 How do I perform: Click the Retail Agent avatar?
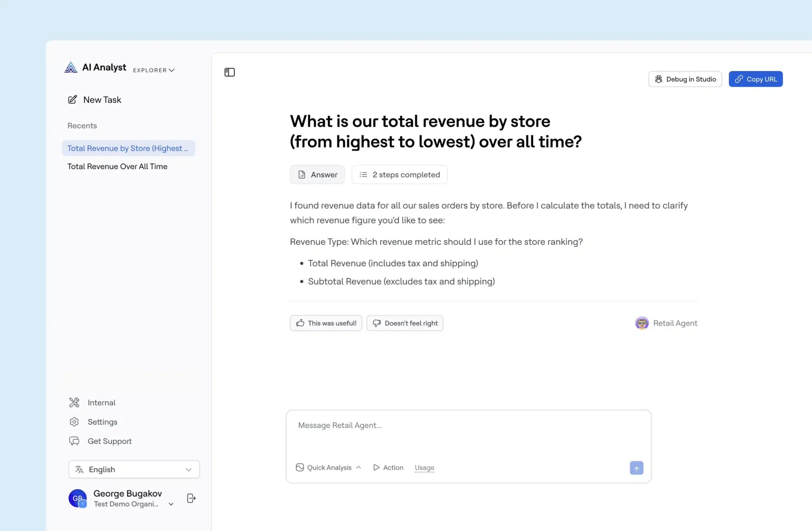pyautogui.click(x=641, y=323)
